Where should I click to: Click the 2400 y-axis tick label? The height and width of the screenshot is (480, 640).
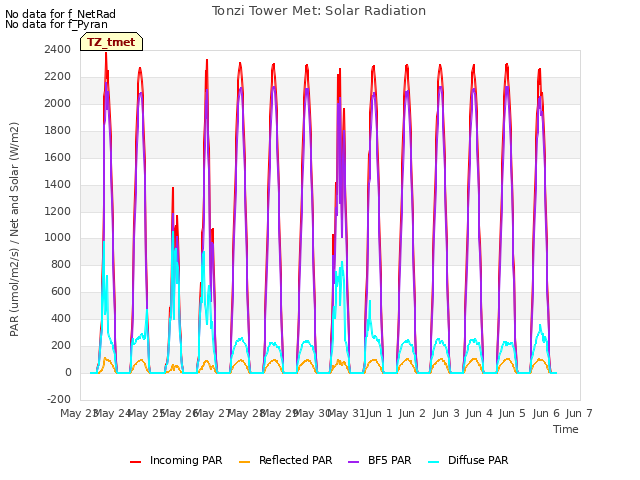coord(58,49)
